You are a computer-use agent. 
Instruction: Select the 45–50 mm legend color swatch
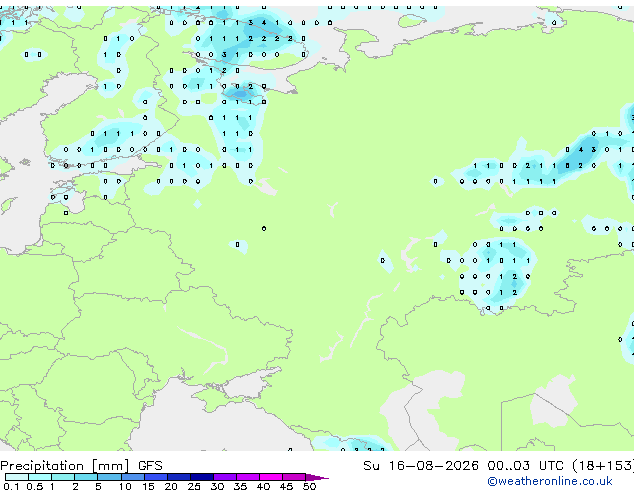pyautogui.click(x=294, y=477)
